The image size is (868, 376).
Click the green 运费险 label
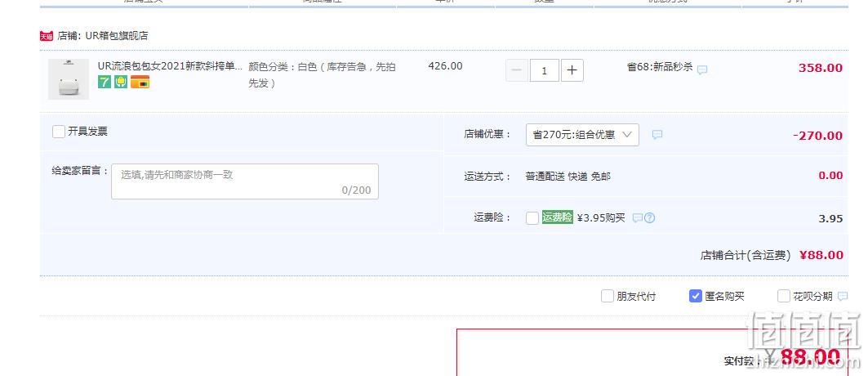pyautogui.click(x=558, y=217)
